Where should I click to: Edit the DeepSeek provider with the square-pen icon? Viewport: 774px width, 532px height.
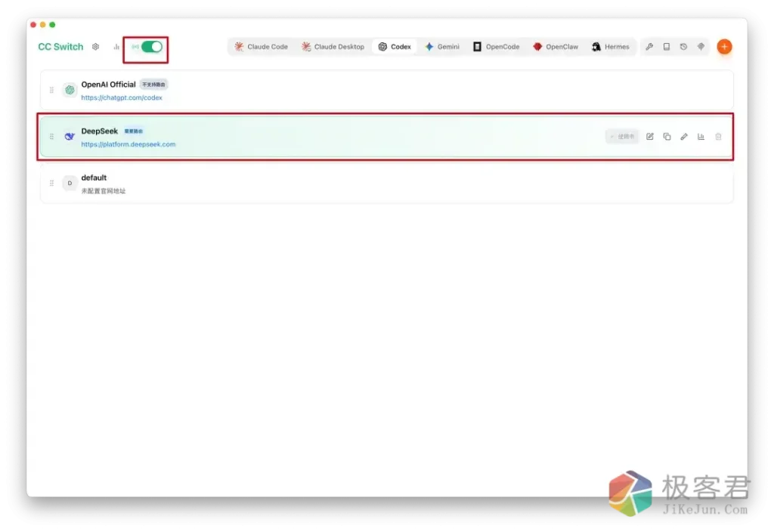649,136
